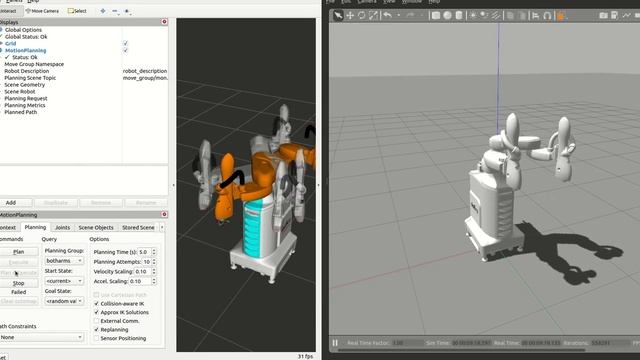Add a point light in Gazebo

click(x=473, y=16)
